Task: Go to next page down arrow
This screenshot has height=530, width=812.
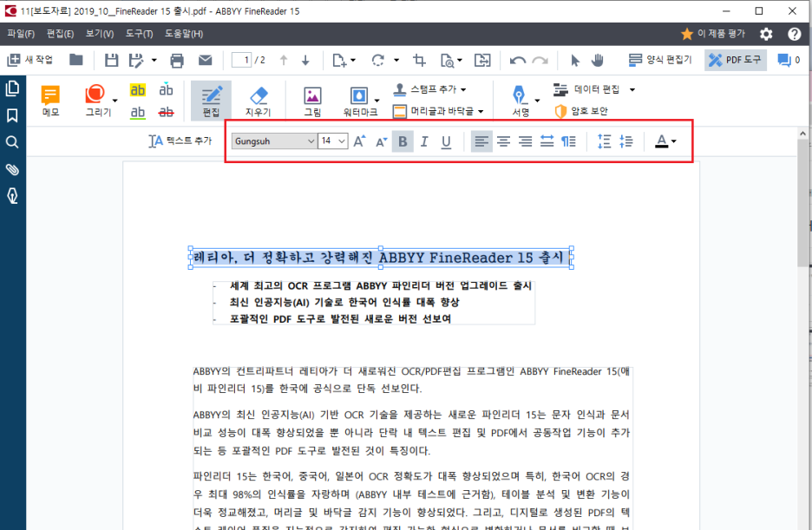Action: point(305,61)
